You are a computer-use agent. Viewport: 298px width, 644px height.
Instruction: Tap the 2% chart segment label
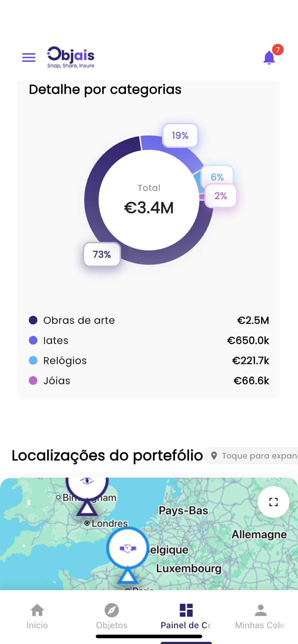[x=221, y=196]
